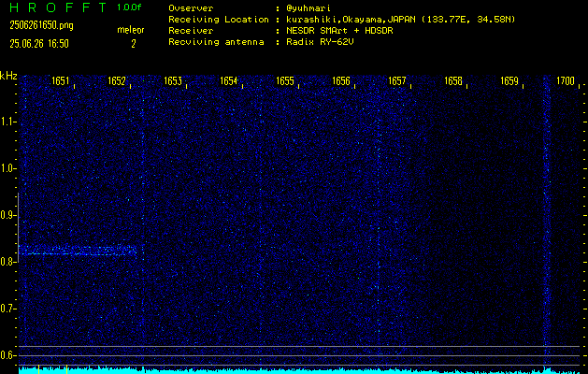The width and height of the screenshot is (588, 374).
Task: Click the observer name @yuhmari
Action: (x=308, y=8)
